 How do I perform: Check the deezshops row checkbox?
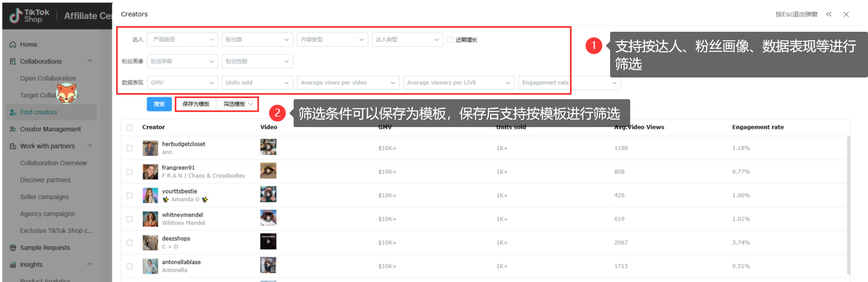coord(130,242)
